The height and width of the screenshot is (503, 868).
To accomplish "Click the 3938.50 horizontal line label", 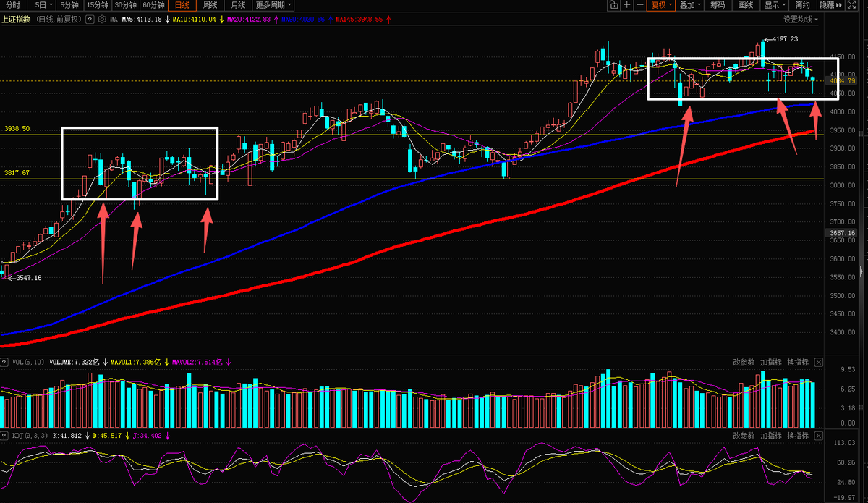I will [x=17, y=129].
